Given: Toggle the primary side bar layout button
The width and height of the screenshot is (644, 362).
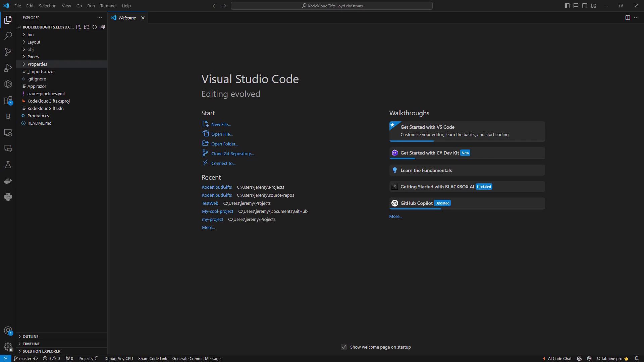Looking at the screenshot, I should click(567, 6).
